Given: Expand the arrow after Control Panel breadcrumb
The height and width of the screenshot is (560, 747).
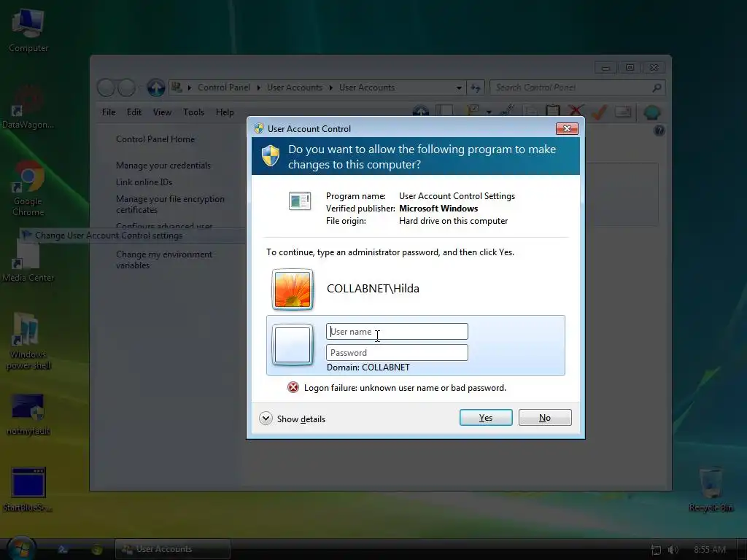Looking at the screenshot, I should tap(259, 87).
